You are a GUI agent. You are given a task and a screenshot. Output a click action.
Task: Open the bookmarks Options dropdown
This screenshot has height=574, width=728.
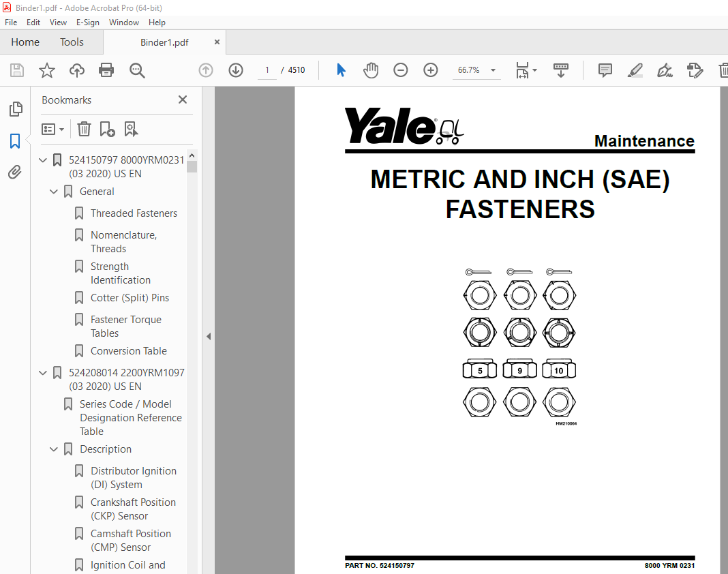click(52, 129)
